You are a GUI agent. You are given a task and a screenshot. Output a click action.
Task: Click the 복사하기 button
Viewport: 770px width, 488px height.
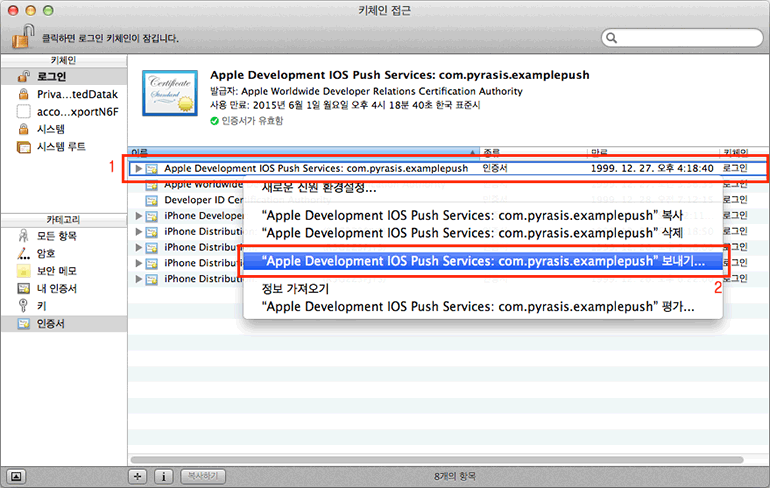(x=204, y=476)
